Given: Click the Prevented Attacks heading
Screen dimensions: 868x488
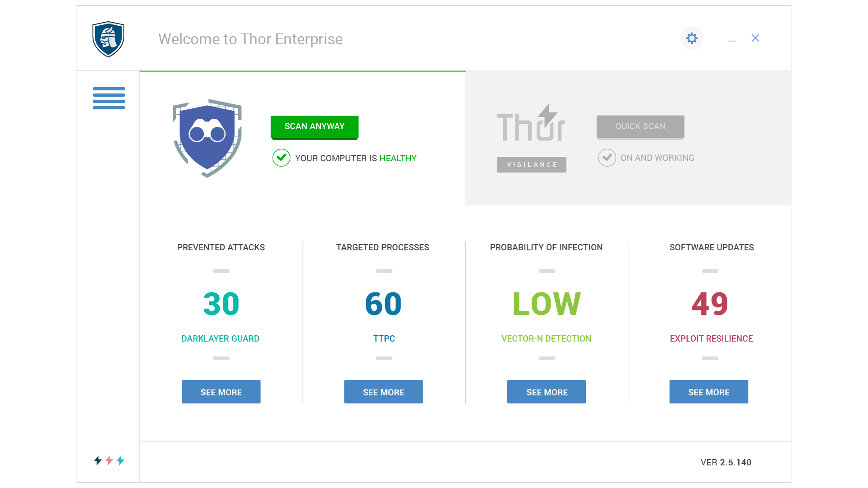Looking at the screenshot, I should [221, 247].
